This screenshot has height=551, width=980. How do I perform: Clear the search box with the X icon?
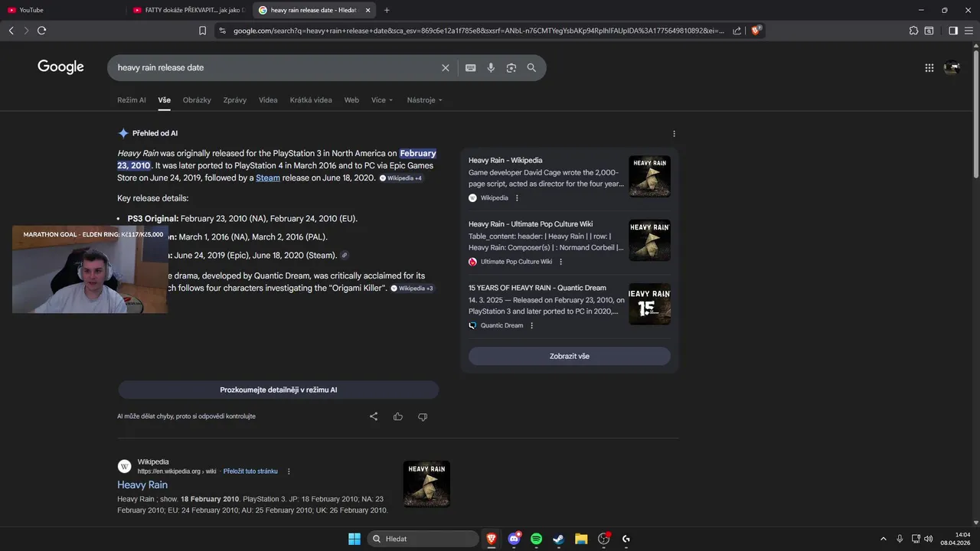pos(446,67)
